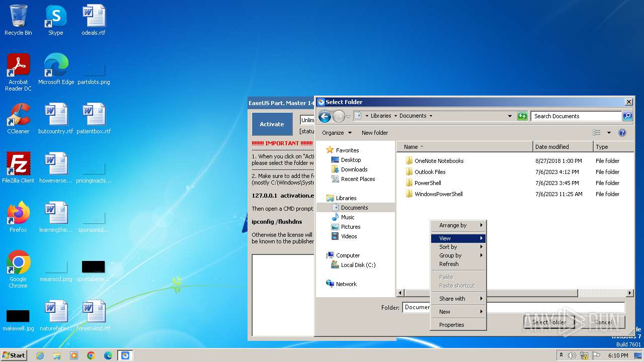Open Internet Explorer from the taskbar
Image resolution: width=644 pixels, height=362 pixels.
[x=40, y=355]
